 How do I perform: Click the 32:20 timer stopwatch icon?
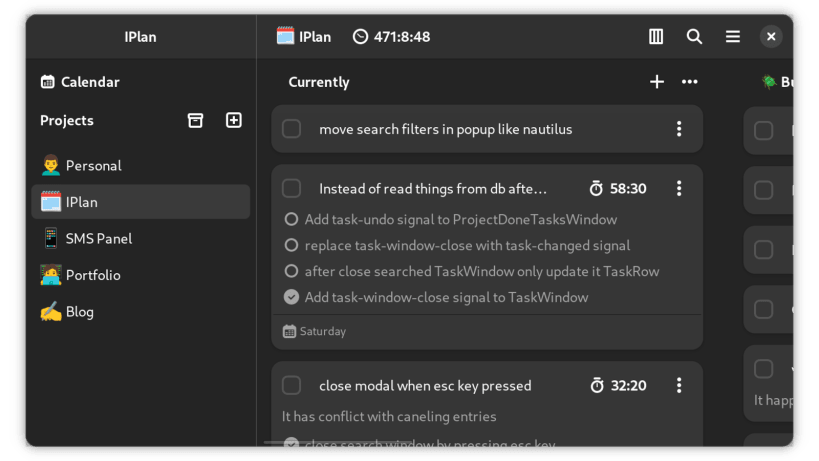[x=597, y=386]
